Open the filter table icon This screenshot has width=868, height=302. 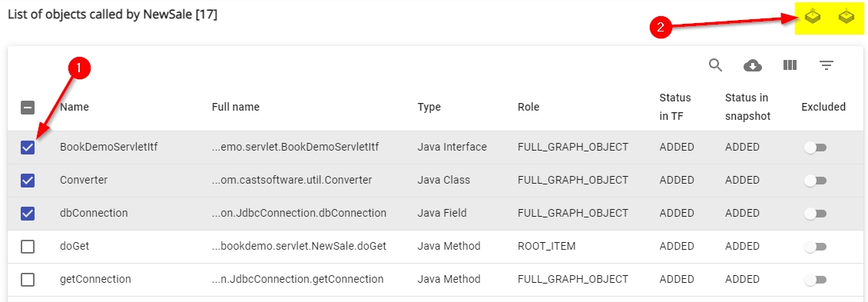[827, 66]
